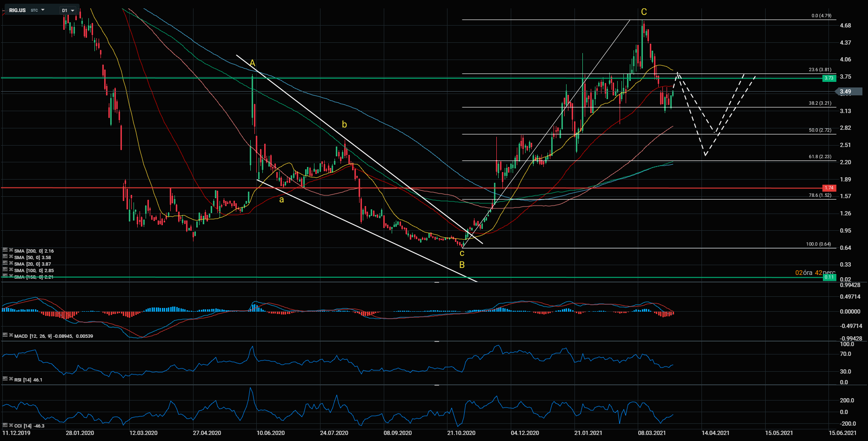Click the 78.6 (1.52) Fibonacci level label

(x=820, y=195)
